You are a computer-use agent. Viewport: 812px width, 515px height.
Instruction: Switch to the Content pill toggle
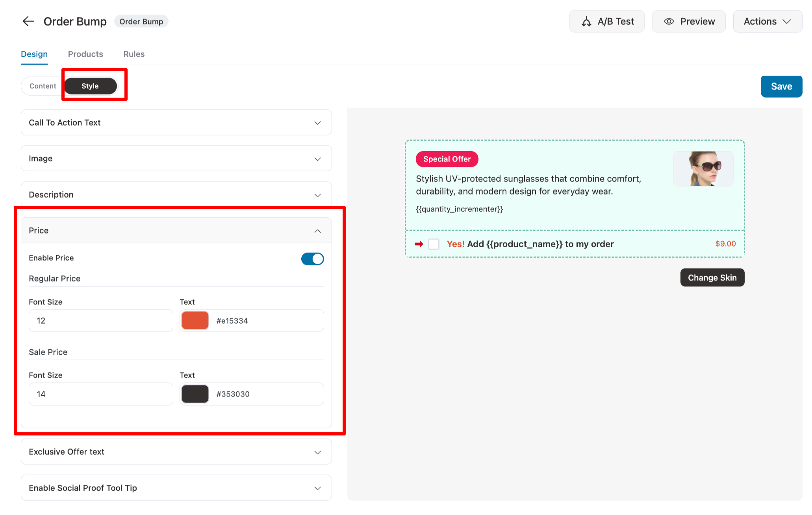[x=43, y=86]
